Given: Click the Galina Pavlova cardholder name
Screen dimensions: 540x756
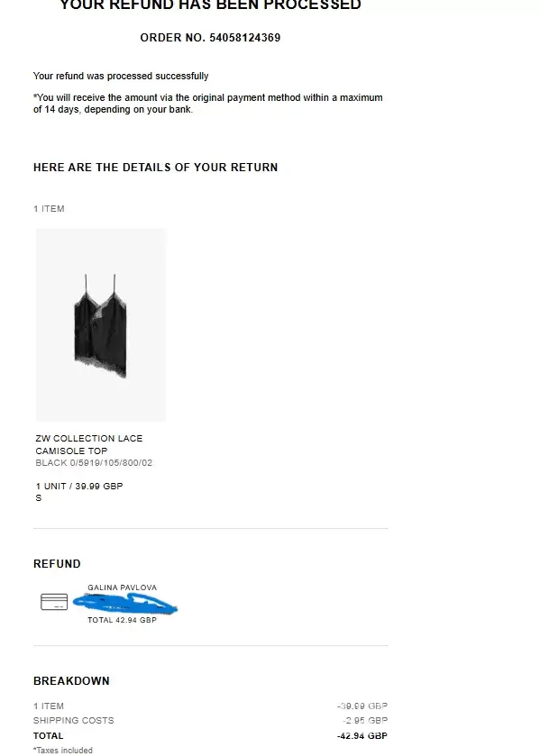Looking at the screenshot, I should pyautogui.click(x=122, y=587).
